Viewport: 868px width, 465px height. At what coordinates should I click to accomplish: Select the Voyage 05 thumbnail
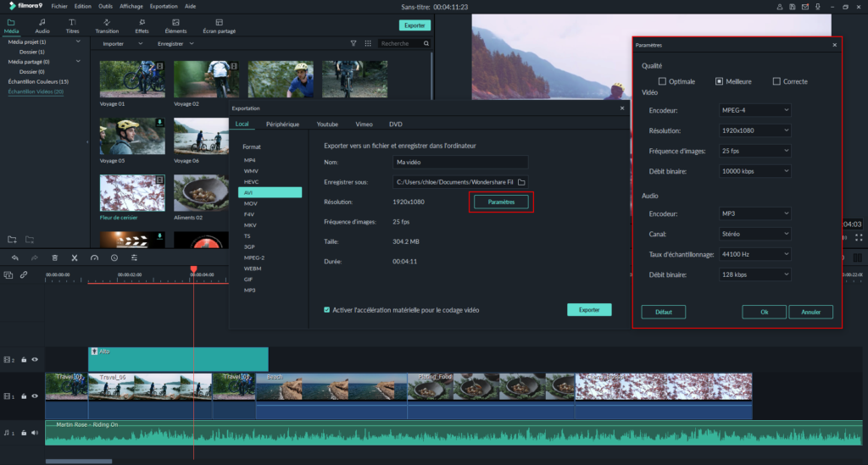(132, 136)
